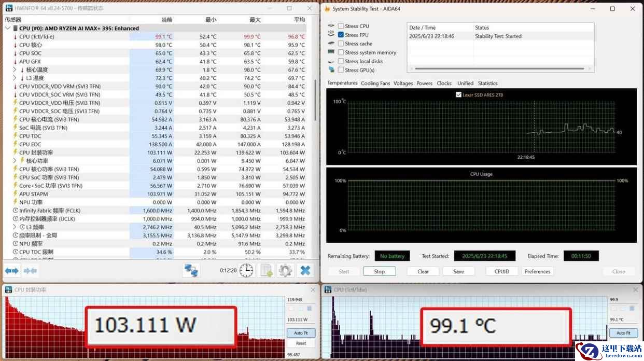This screenshot has height=361, width=644.
Task: Click the 当前 column header in HWiNFO
Action: click(x=166, y=20)
